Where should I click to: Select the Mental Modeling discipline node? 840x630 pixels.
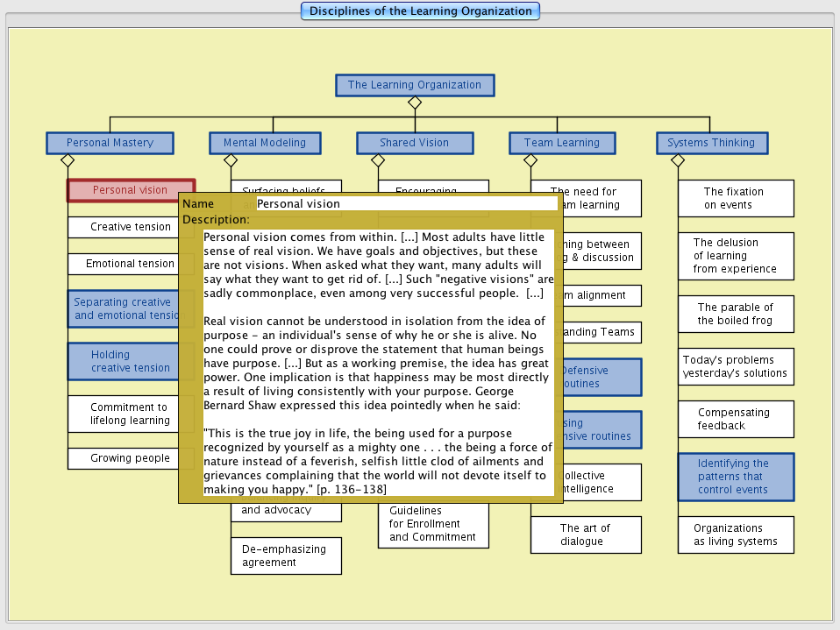[x=265, y=143]
